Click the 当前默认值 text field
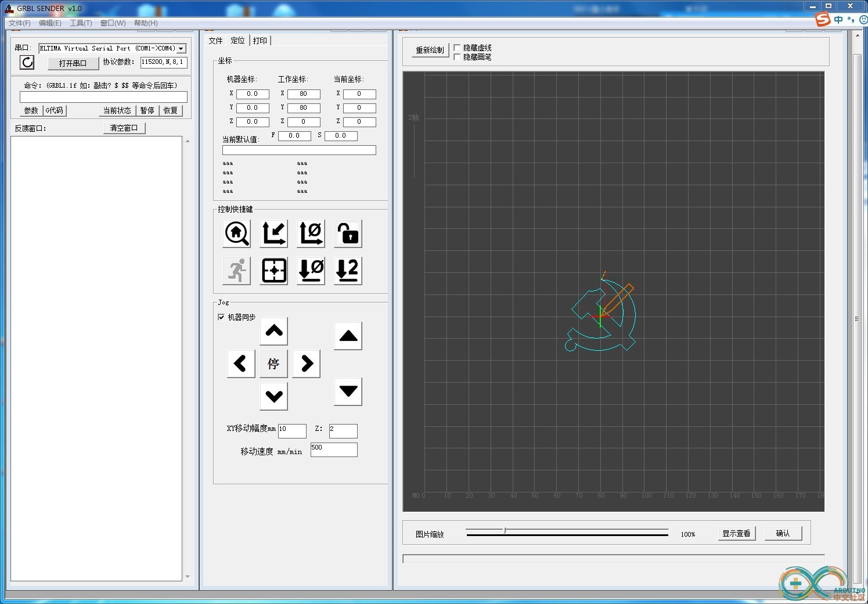The image size is (868, 604). [299, 150]
